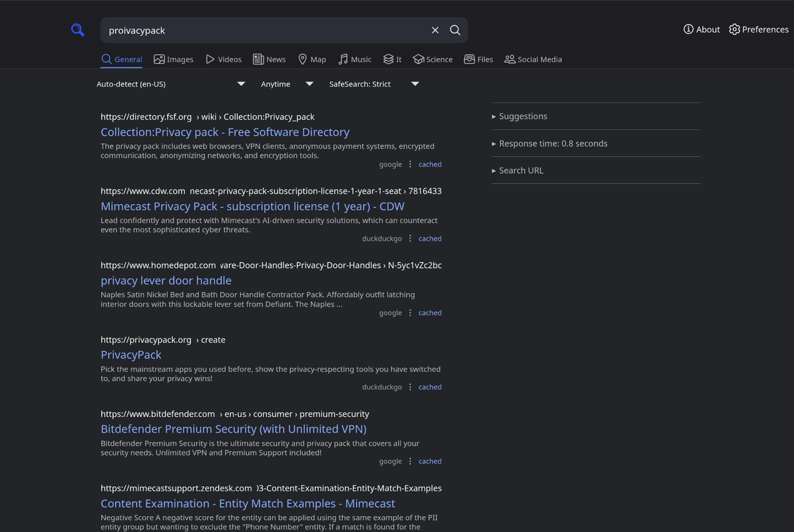Expand Response time: 0.8 seconds section
794x532 pixels.
point(550,144)
